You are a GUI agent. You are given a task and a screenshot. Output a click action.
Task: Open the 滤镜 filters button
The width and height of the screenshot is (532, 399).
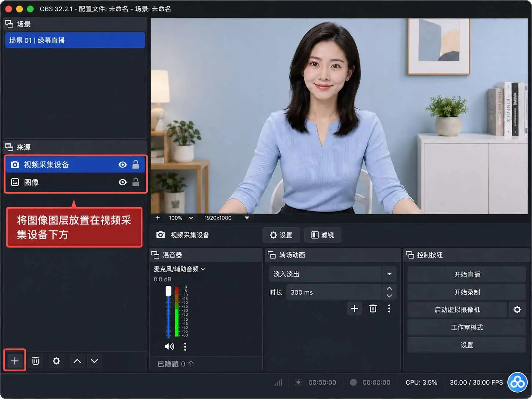323,235
